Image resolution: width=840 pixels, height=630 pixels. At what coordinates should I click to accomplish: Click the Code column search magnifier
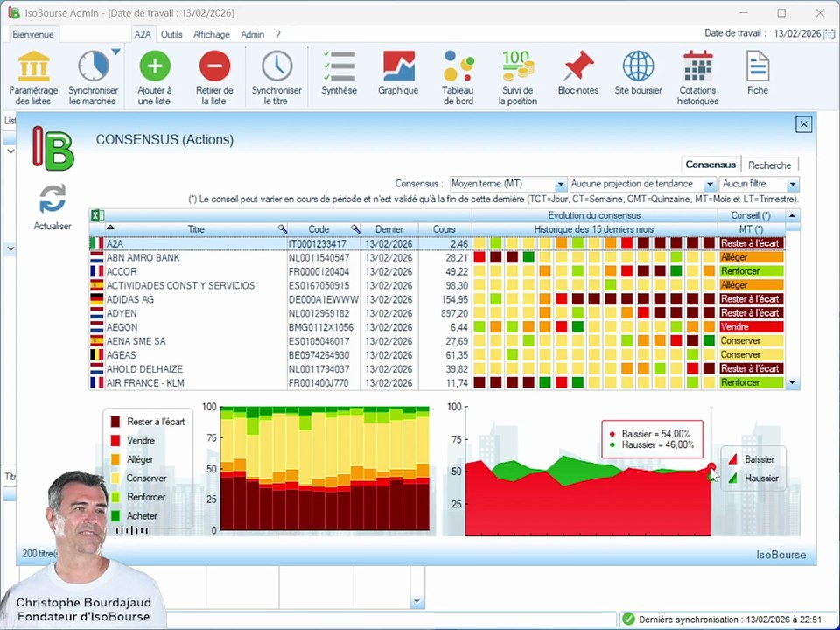[355, 229]
